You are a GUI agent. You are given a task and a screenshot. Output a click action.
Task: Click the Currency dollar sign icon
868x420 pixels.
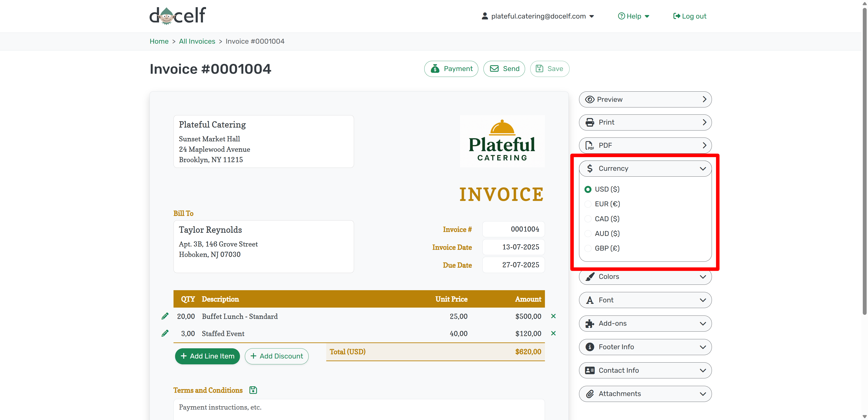pos(590,168)
